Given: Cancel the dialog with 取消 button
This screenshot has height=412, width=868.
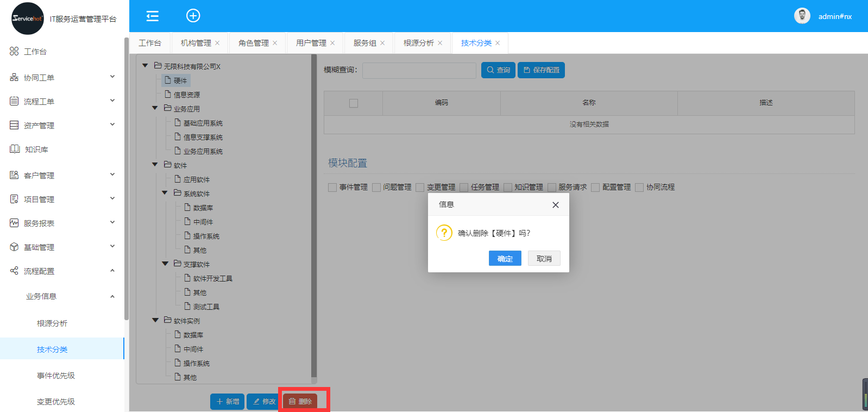Looking at the screenshot, I should coord(544,259).
